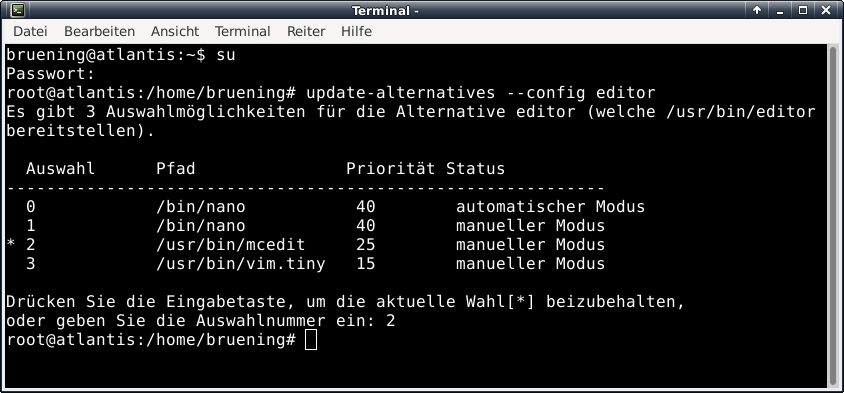The width and height of the screenshot is (844, 393).
Task: Click the /usr/bin/vim.tiny path text
Action: point(241,264)
